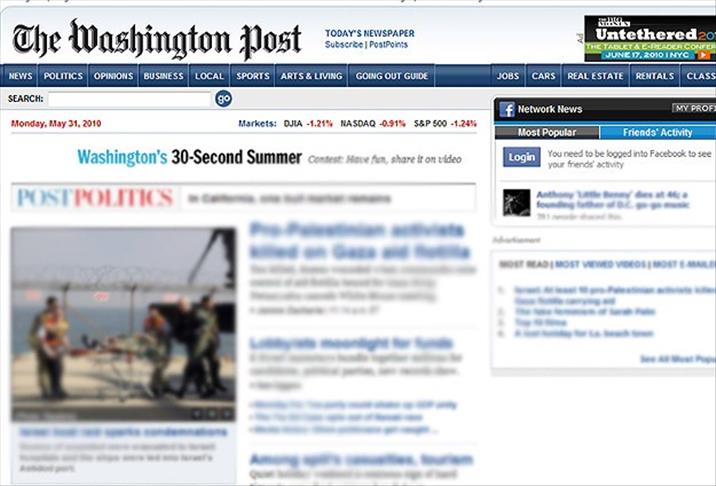Click the Washington Post masthead logo

(x=157, y=39)
